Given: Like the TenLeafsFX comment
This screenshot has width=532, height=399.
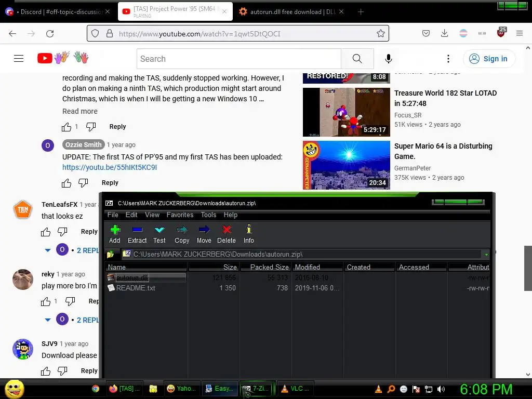Looking at the screenshot, I should point(46,232).
